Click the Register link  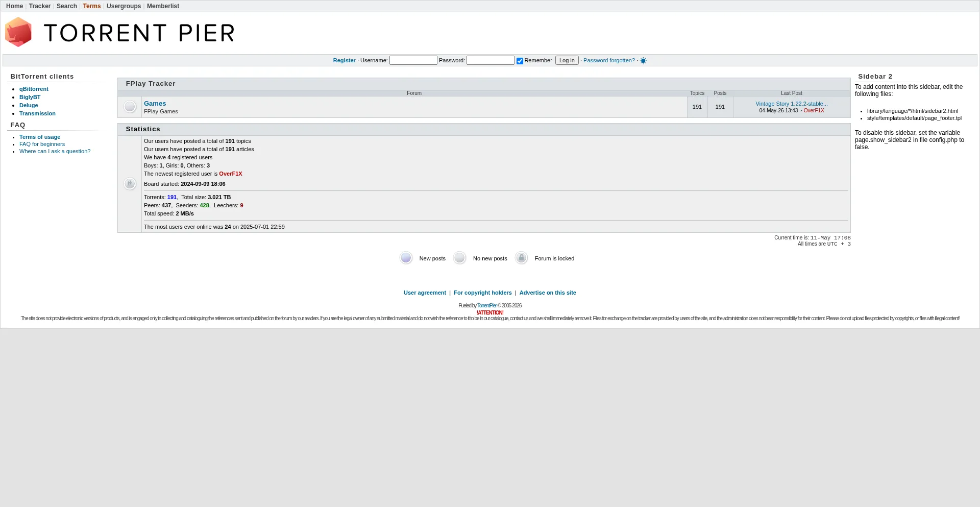(344, 60)
